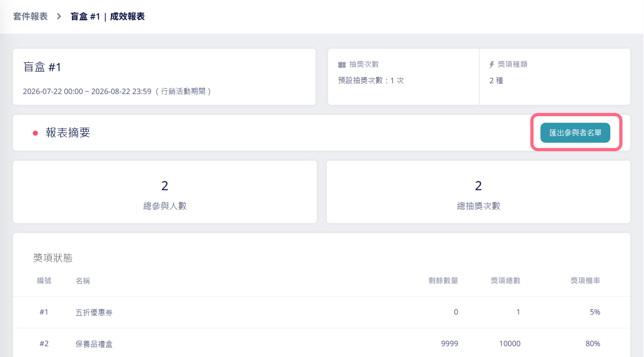This screenshot has width=644, height=357.
Task: Click the 獎項種類 lightning bolt icon
Action: coord(492,65)
